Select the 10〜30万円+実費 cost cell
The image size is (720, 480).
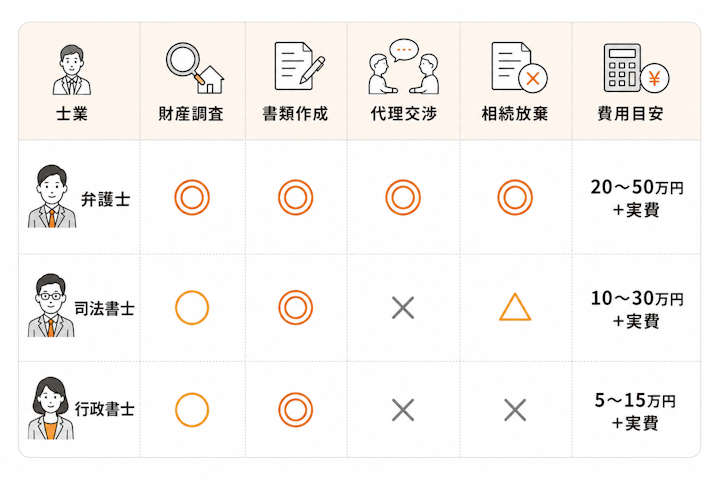point(636,309)
